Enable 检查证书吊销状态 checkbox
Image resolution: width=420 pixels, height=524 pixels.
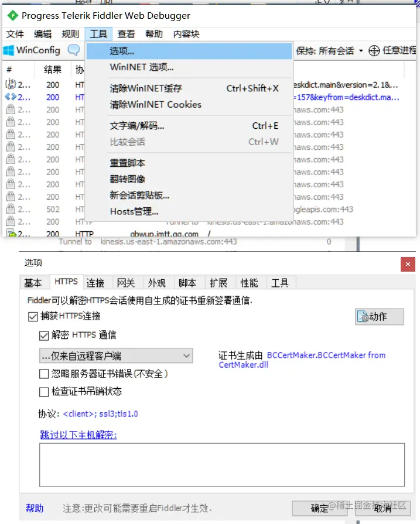point(44,392)
